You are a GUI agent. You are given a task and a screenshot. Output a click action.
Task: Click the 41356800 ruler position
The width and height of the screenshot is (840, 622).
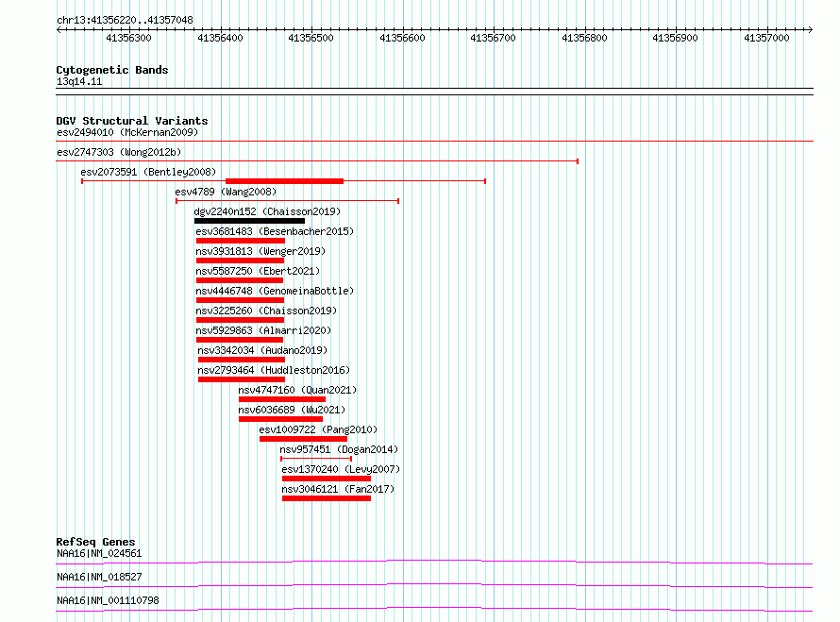pyautogui.click(x=584, y=38)
